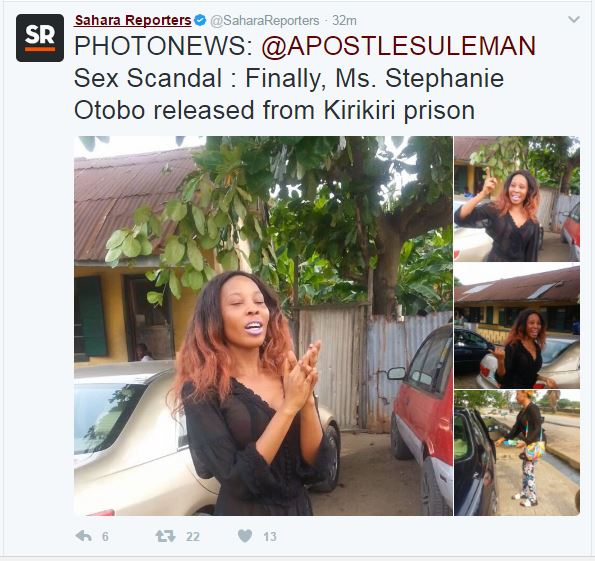Click the like count 13

click(x=270, y=536)
